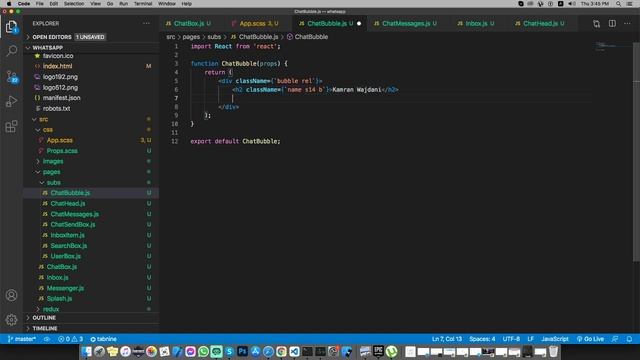Open the View menu
This screenshot has height=360, width=640.
point(96,4)
